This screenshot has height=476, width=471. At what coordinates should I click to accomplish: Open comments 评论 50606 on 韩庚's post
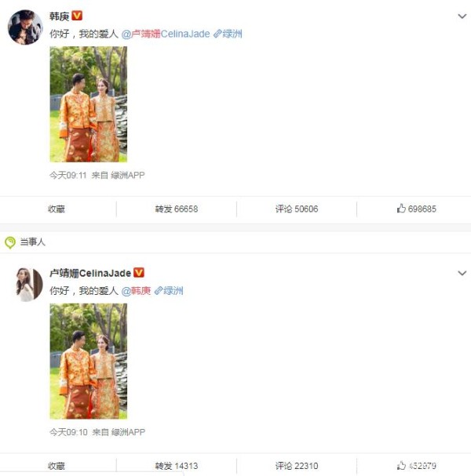(x=297, y=209)
